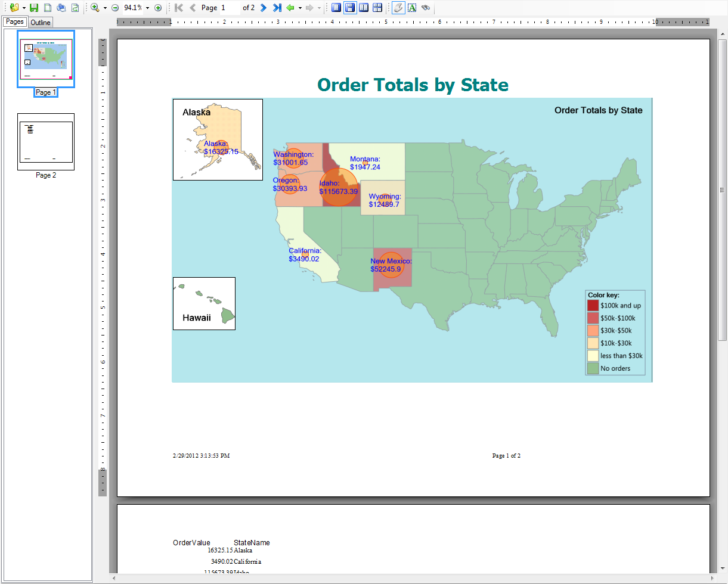Image resolution: width=728 pixels, height=584 pixels.
Task: Switch to single page view mode
Action: tap(336, 8)
